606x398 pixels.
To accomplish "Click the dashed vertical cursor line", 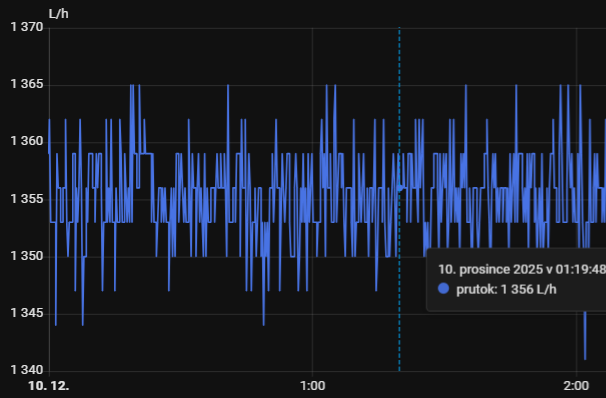I will [x=399, y=199].
